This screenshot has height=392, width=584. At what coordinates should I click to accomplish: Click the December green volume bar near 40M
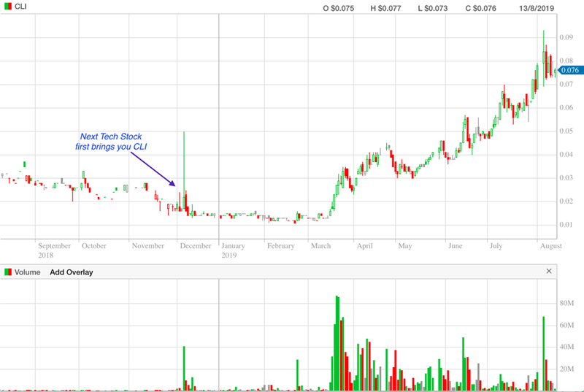[x=184, y=369]
